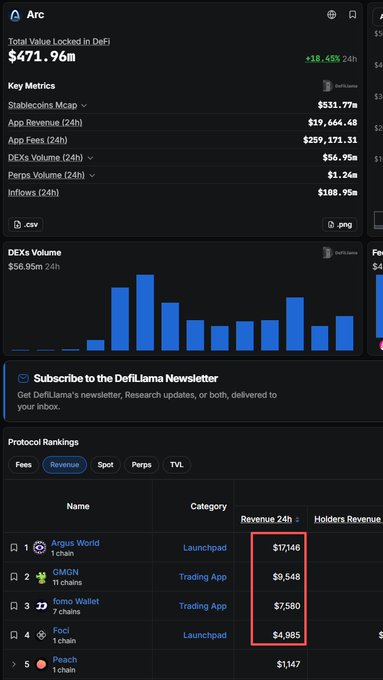
Task: Open the Peach protocol link
Action: pos(65,660)
